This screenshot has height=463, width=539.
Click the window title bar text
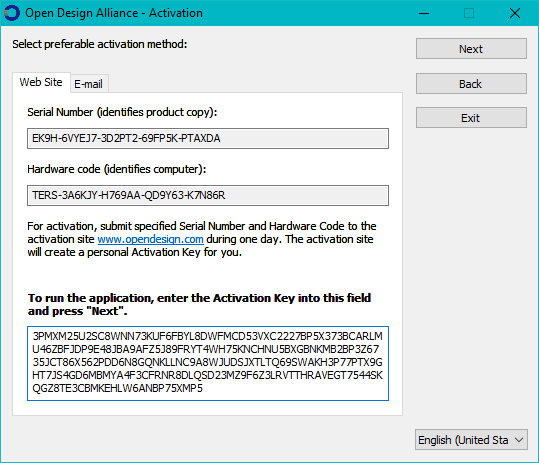tap(114, 13)
